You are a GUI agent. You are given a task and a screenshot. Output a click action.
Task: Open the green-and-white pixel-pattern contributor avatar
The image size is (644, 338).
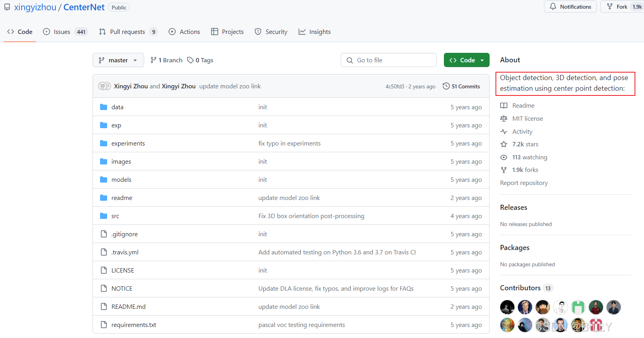pos(578,307)
